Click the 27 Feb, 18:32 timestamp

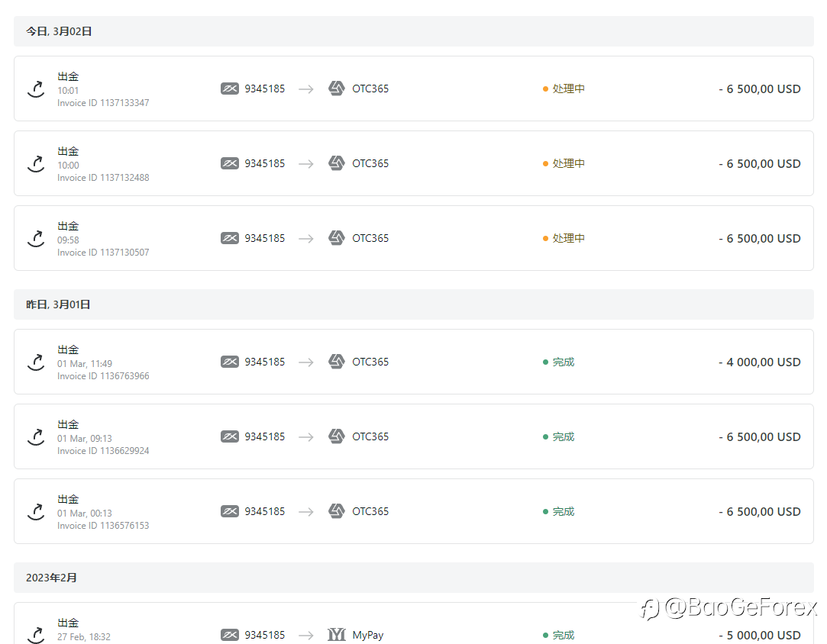(x=84, y=636)
